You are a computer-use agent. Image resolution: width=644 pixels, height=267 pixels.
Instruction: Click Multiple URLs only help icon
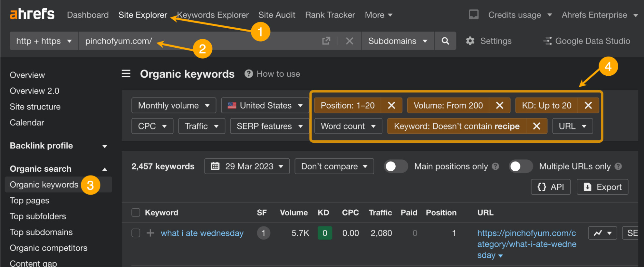coord(618,166)
